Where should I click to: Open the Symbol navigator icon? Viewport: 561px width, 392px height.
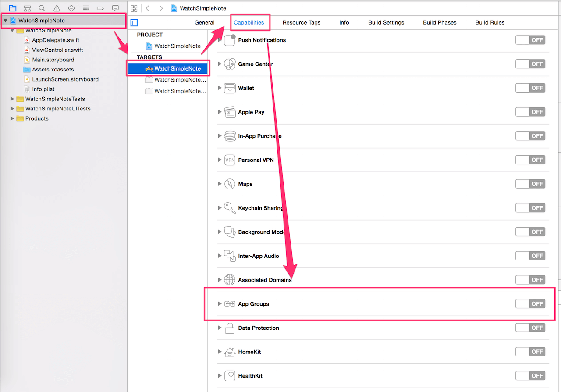point(27,8)
